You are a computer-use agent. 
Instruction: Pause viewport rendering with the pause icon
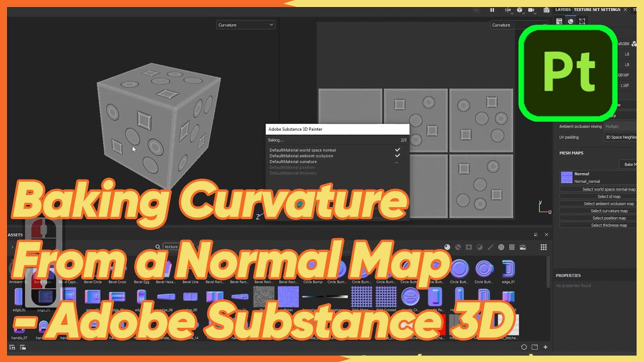pos(492,10)
